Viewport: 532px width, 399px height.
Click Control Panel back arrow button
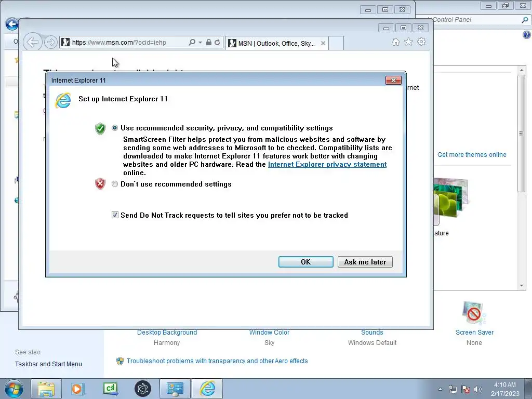coord(12,24)
